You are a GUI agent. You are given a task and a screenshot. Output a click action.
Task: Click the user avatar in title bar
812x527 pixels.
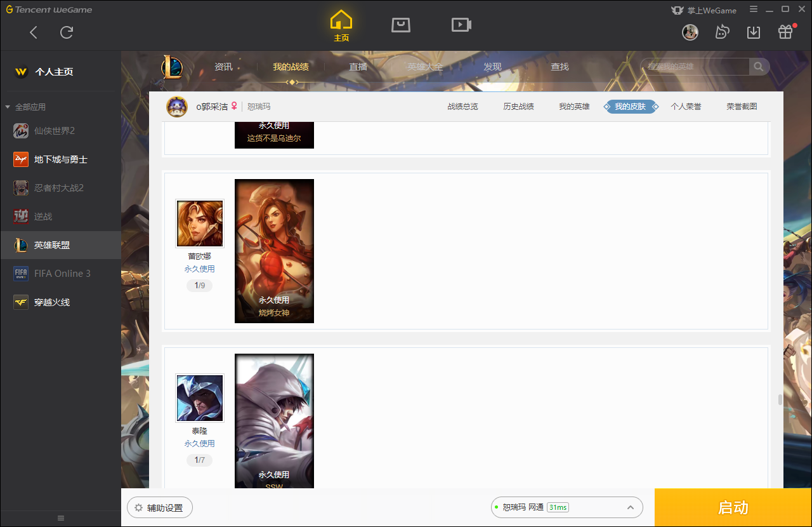(x=690, y=32)
